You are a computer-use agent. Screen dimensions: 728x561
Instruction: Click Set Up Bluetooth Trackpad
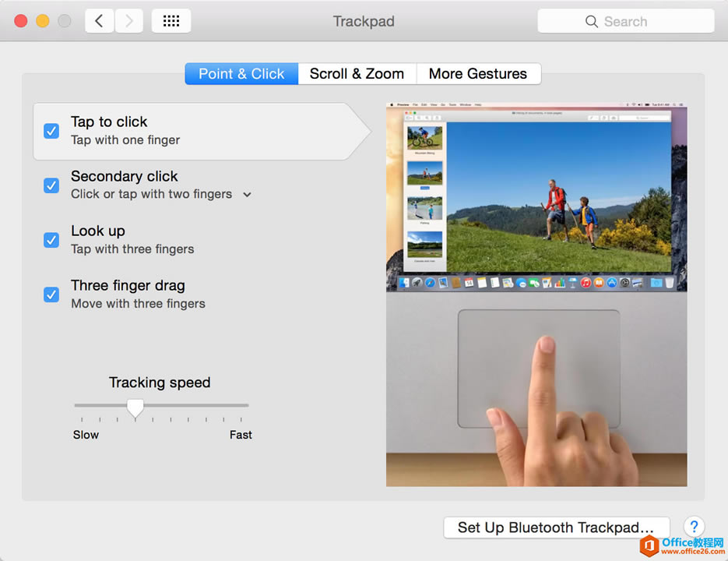(x=556, y=527)
